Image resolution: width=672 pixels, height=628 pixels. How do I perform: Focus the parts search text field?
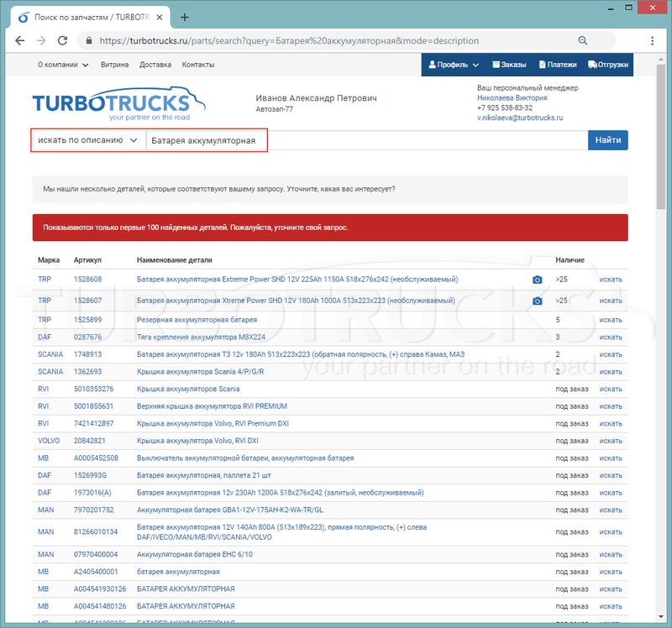[367, 140]
